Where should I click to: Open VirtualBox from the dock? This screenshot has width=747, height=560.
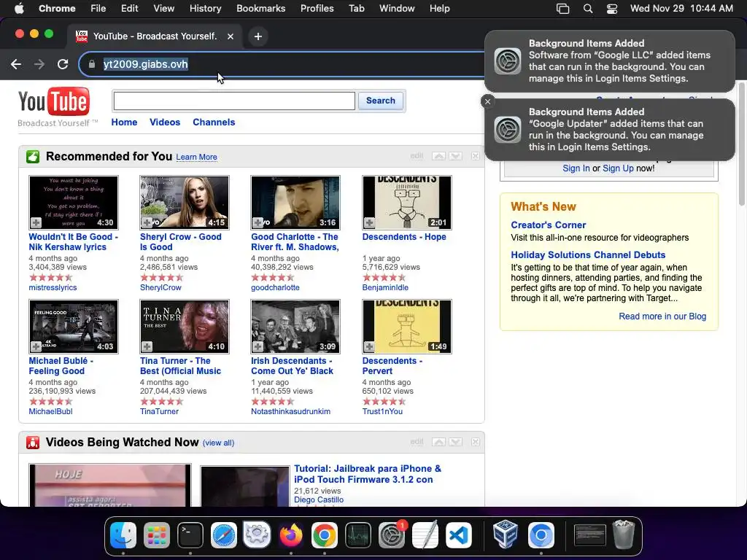coord(505,534)
